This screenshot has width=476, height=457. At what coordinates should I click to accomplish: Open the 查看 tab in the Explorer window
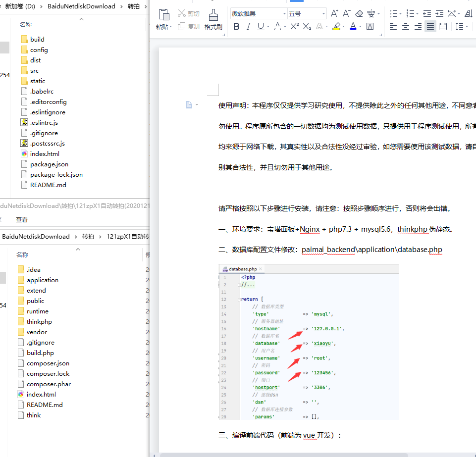click(22, 219)
